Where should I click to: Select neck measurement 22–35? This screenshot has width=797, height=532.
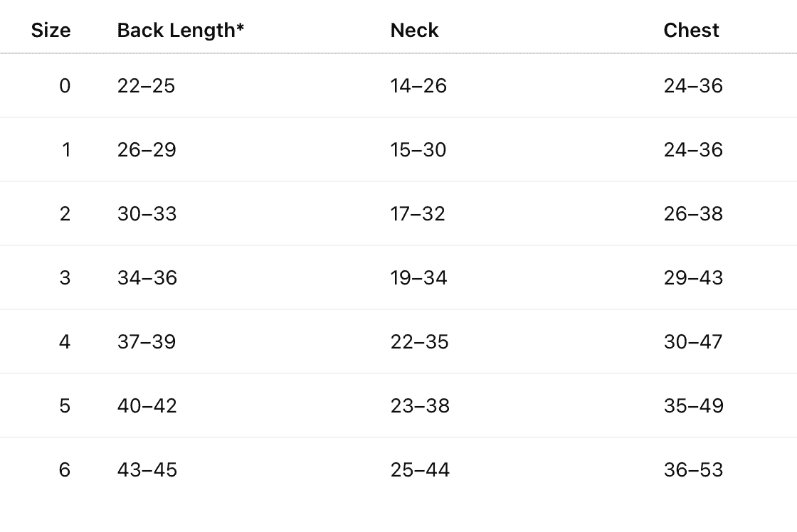[419, 342]
